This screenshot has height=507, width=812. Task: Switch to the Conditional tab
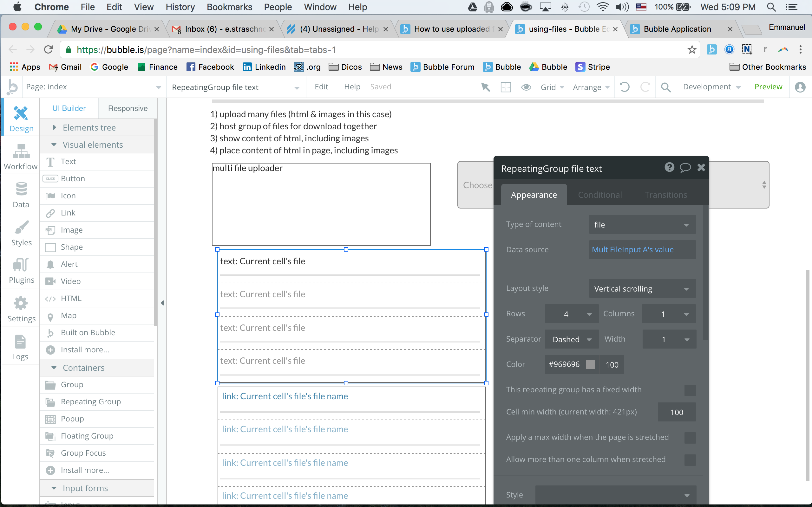point(599,195)
